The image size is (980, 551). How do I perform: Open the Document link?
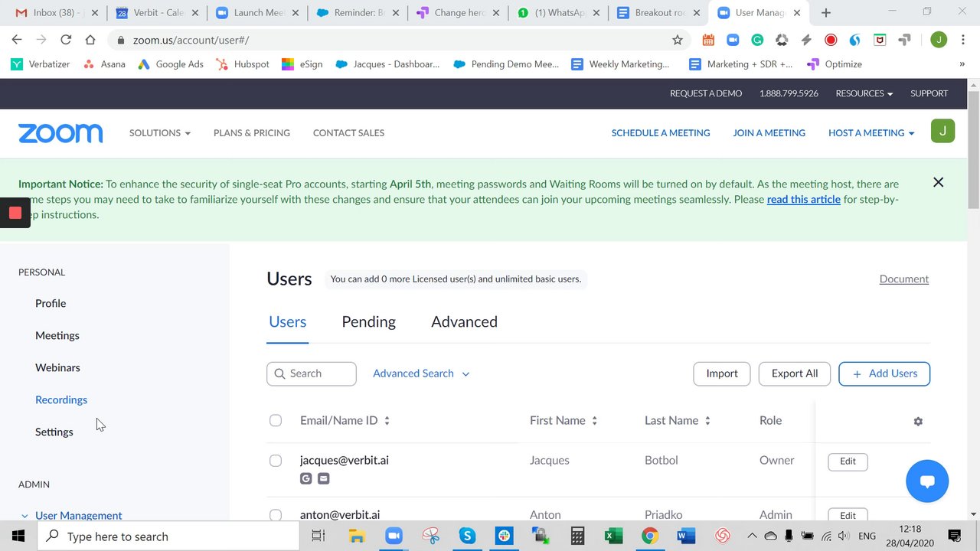pos(904,279)
